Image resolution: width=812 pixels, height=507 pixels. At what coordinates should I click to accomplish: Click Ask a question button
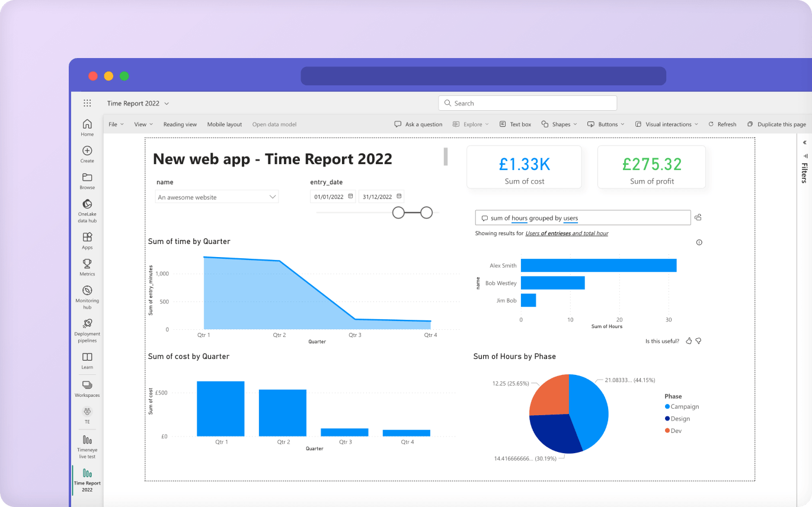point(418,124)
